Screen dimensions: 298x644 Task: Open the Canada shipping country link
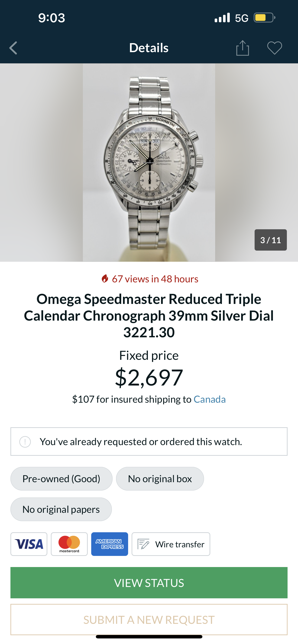point(209,399)
